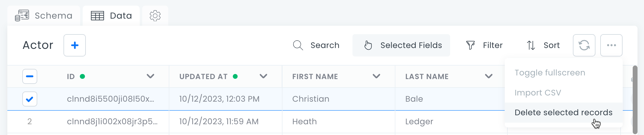
Task: Select row 2 Heath Ledger checkbox
Action: click(30, 121)
